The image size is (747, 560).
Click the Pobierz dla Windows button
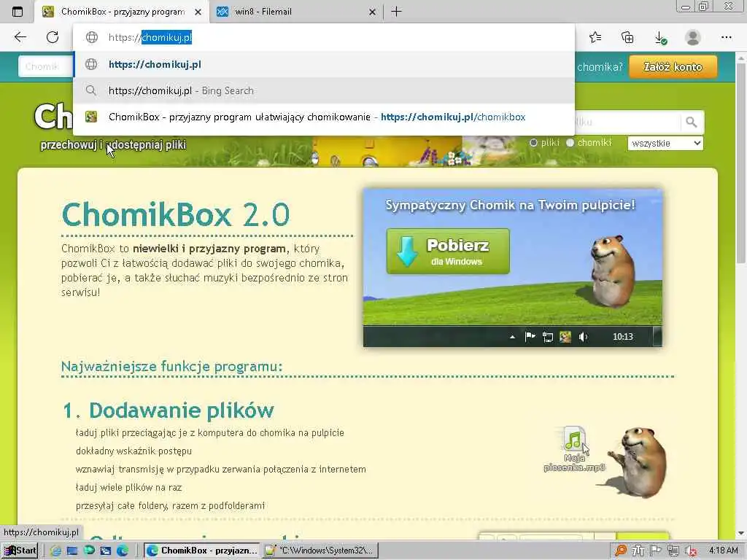(x=448, y=252)
